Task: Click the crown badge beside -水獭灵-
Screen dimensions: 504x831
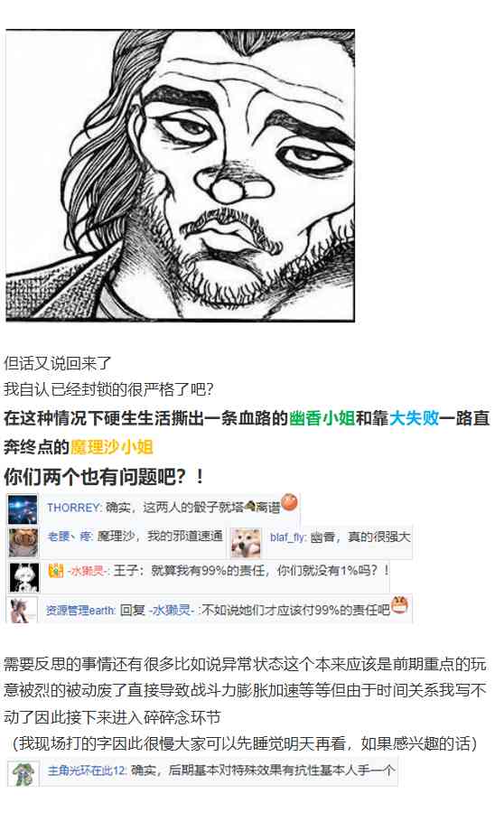Action: pyautogui.click(x=56, y=571)
